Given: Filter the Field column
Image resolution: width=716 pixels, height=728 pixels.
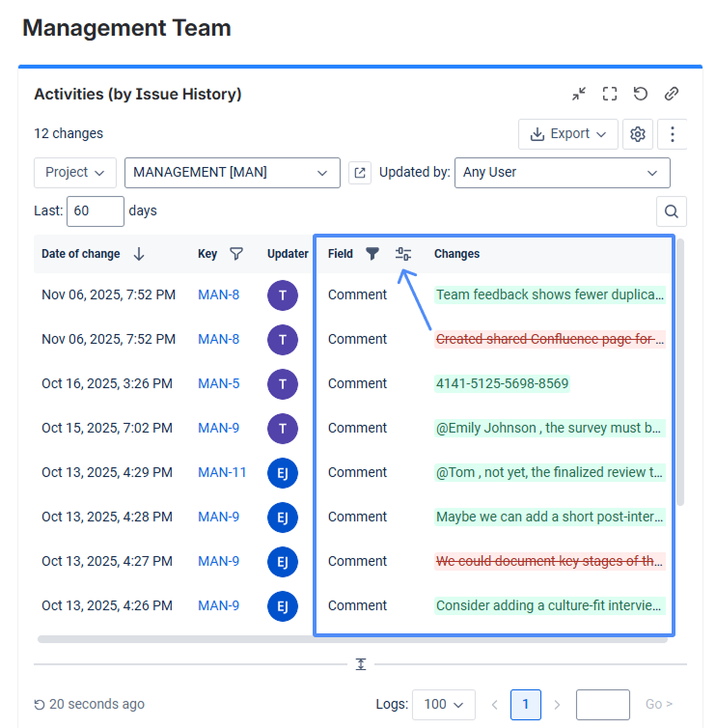Looking at the screenshot, I should point(372,254).
